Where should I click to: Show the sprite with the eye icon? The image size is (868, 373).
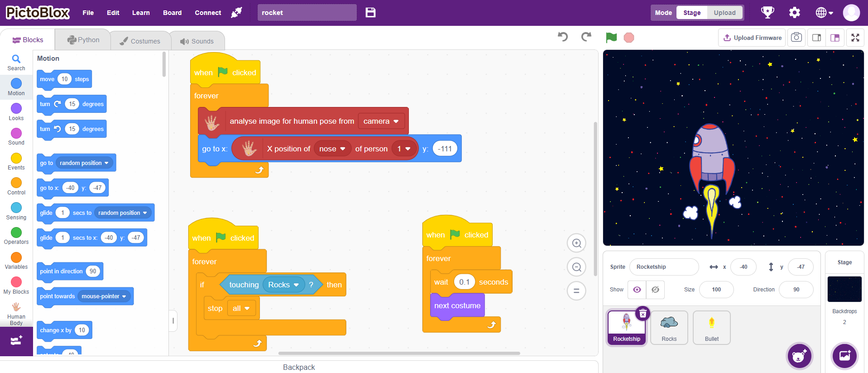(637, 290)
